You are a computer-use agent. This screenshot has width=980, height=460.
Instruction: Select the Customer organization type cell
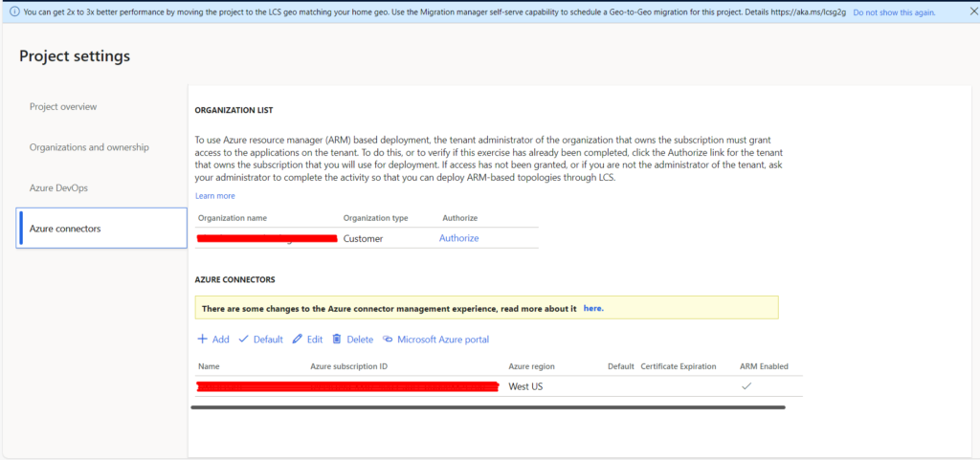click(363, 238)
